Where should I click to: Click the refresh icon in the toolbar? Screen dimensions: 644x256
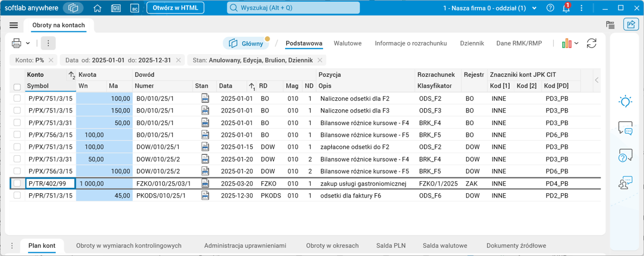tap(592, 43)
